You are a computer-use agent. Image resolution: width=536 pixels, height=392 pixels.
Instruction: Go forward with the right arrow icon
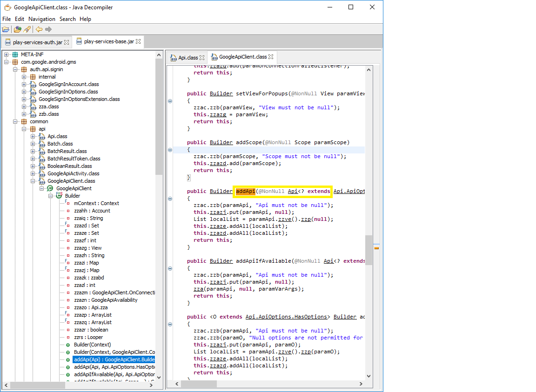coord(48,29)
